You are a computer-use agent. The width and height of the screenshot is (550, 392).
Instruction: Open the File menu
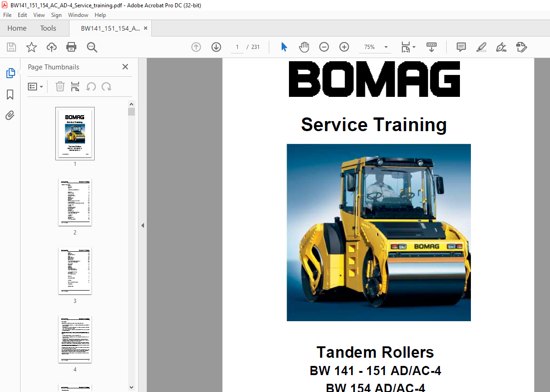tap(7, 15)
